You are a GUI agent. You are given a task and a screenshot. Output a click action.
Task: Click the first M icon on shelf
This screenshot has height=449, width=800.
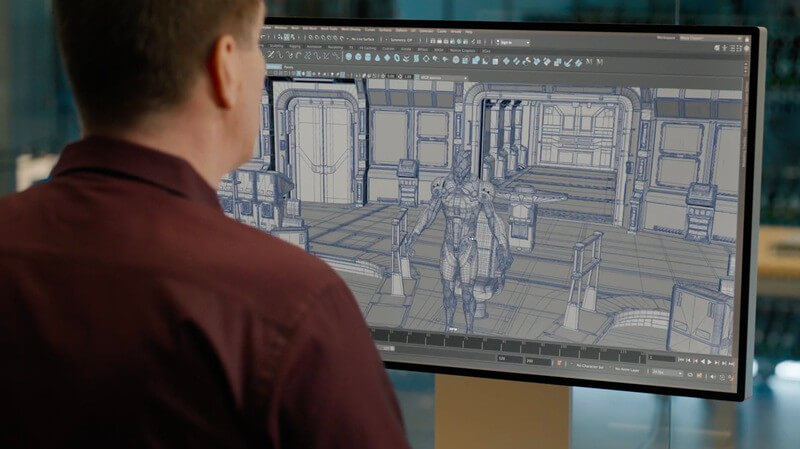(589, 62)
